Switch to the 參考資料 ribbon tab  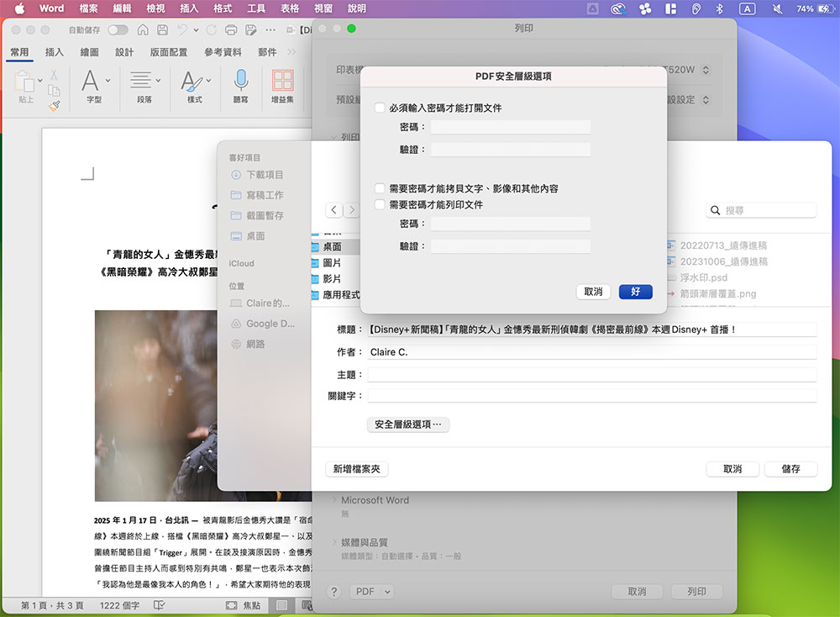(x=223, y=52)
